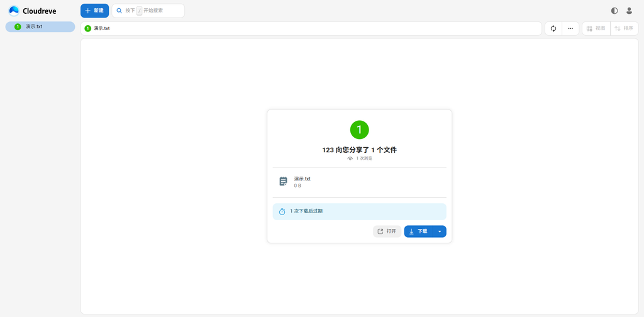Open the 视图 (View) options

[x=596, y=28]
